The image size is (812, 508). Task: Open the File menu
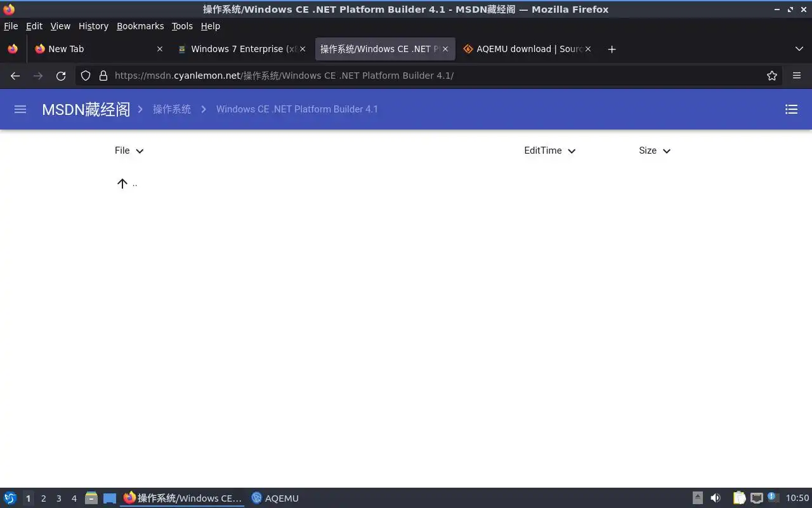[x=11, y=26]
